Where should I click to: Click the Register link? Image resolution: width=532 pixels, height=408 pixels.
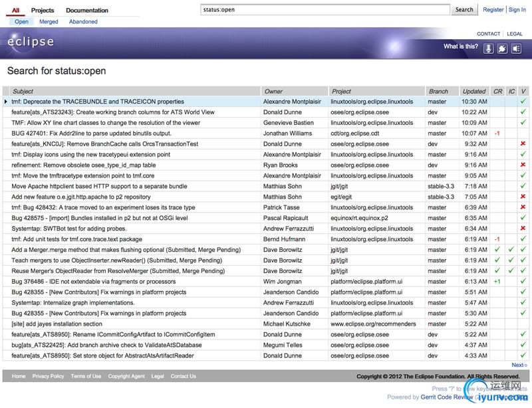[493, 9]
